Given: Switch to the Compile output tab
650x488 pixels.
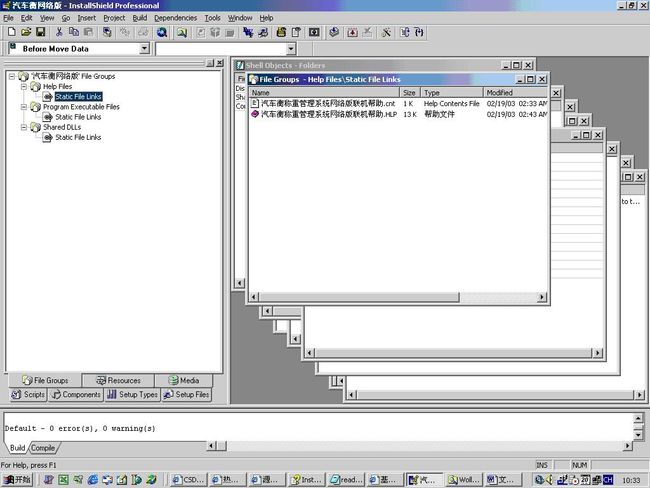Looking at the screenshot, I should click(43, 448).
